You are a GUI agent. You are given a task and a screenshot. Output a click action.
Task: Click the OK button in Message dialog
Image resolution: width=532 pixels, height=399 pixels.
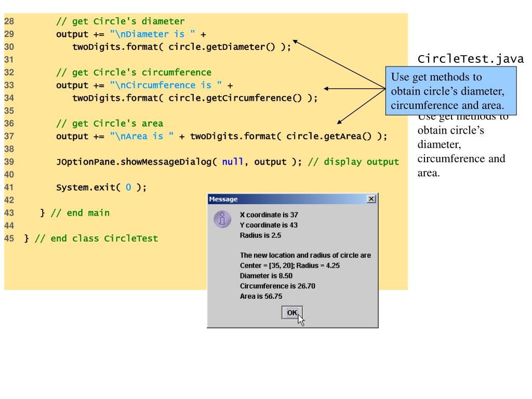pos(292,312)
